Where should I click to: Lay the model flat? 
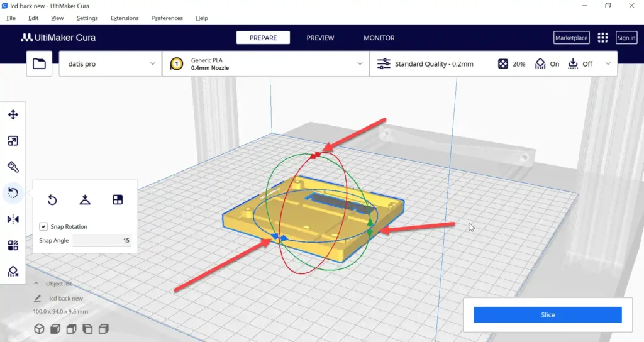tap(85, 200)
